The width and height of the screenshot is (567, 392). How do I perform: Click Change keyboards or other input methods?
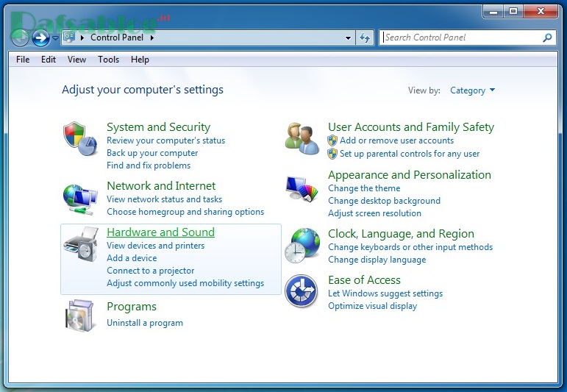(410, 247)
